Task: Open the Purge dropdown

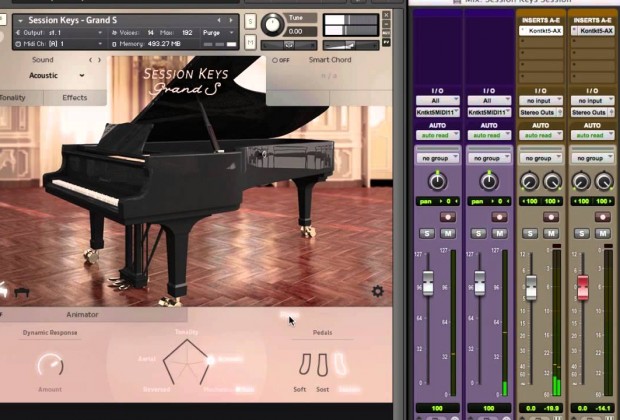Action: [x=218, y=33]
